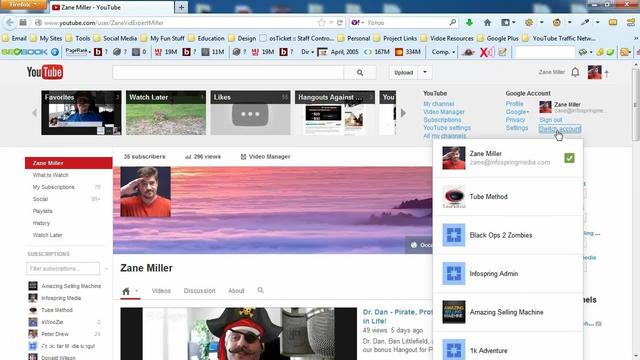Select the Black Ops 2 Zombies account icon

coord(453,235)
